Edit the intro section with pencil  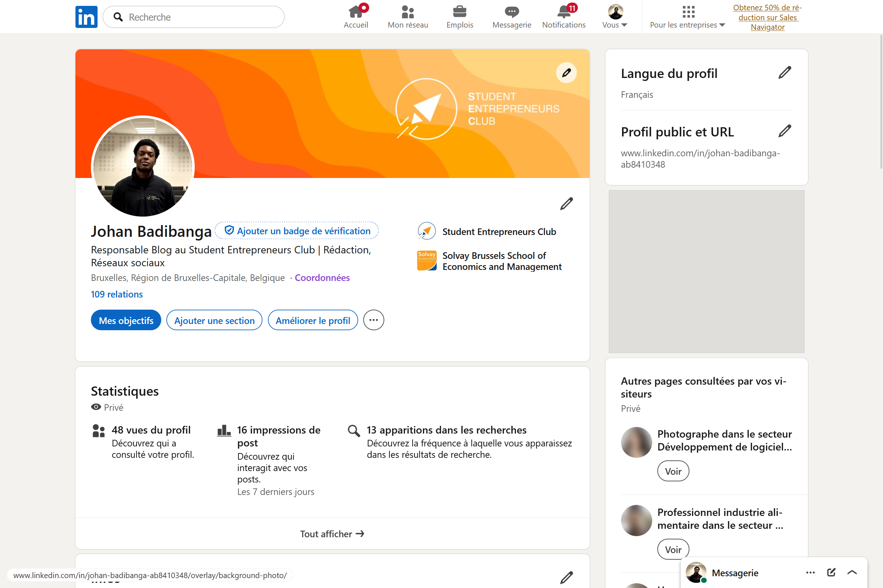tap(566, 204)
